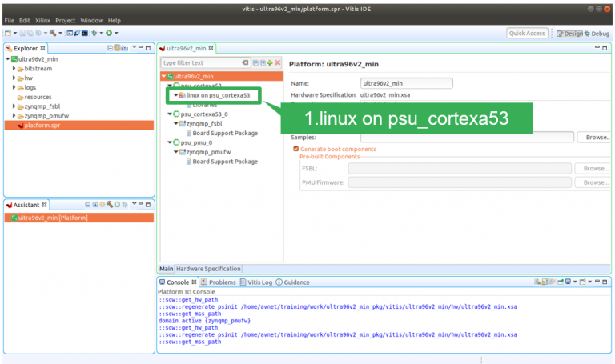This screenshot has height=364, width=615.
Task: Click the Quick Access button
Action: [x=528, y=34]
